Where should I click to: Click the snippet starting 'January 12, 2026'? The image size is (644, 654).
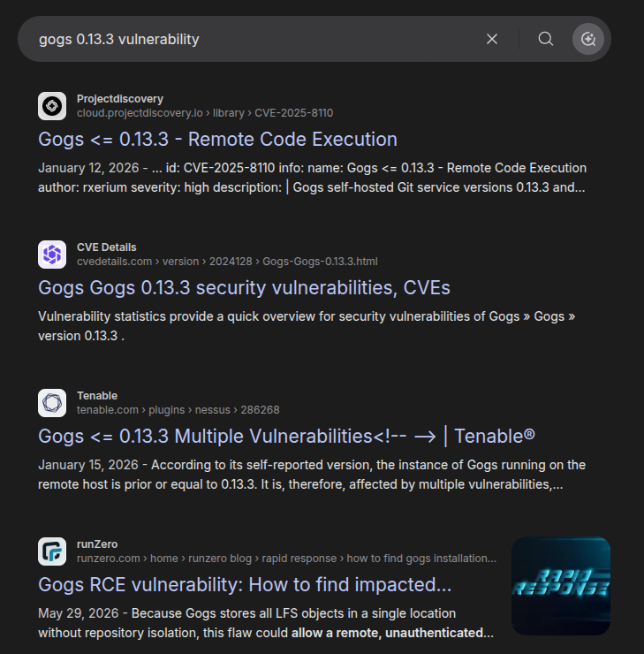(x=312, y=178)
